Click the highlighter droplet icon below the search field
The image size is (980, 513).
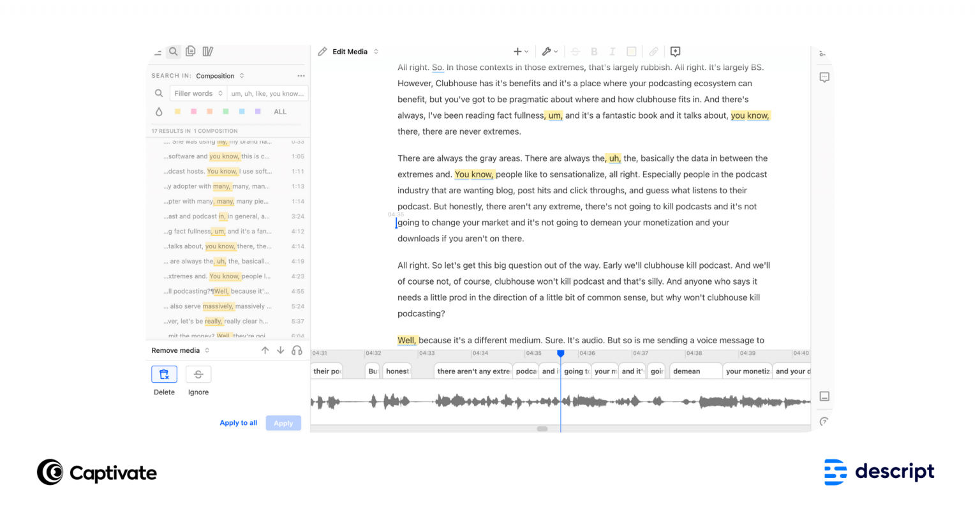159,111
